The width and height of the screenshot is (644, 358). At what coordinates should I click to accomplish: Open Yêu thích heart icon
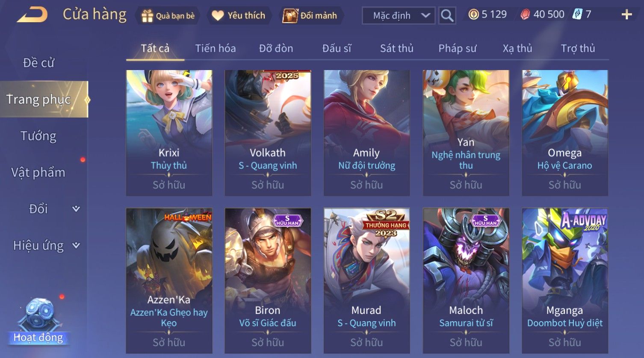218,16
